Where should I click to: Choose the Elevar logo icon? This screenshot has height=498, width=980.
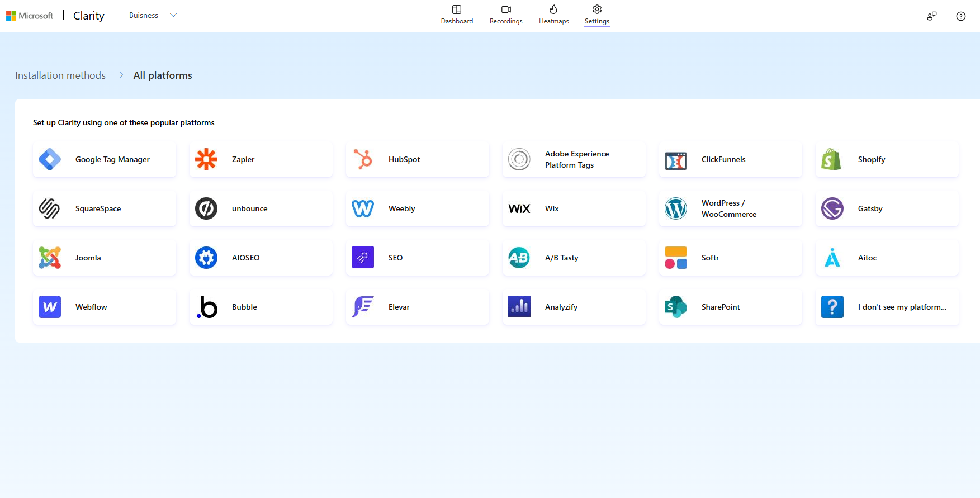click(363, 307)
